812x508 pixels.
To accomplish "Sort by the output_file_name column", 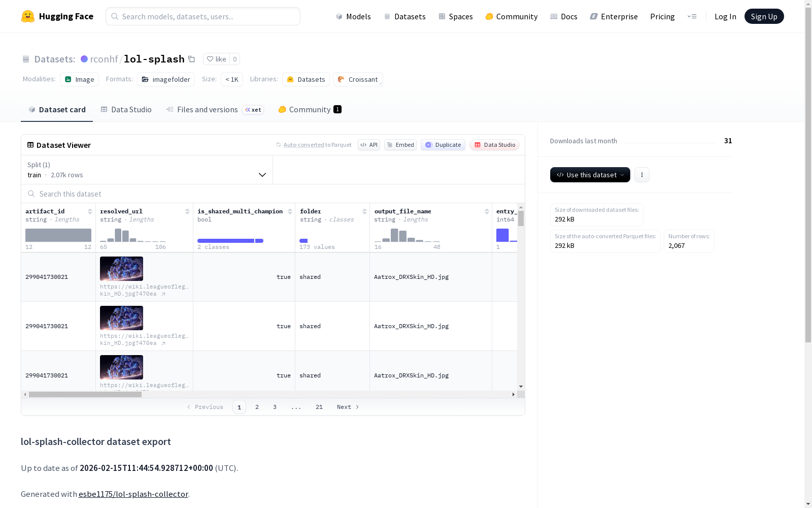I will click(487, 211).
